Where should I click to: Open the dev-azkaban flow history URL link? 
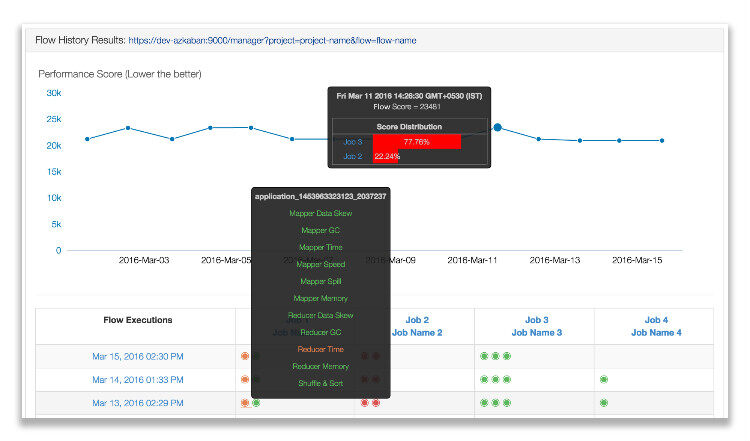click(x=272, y=41)
